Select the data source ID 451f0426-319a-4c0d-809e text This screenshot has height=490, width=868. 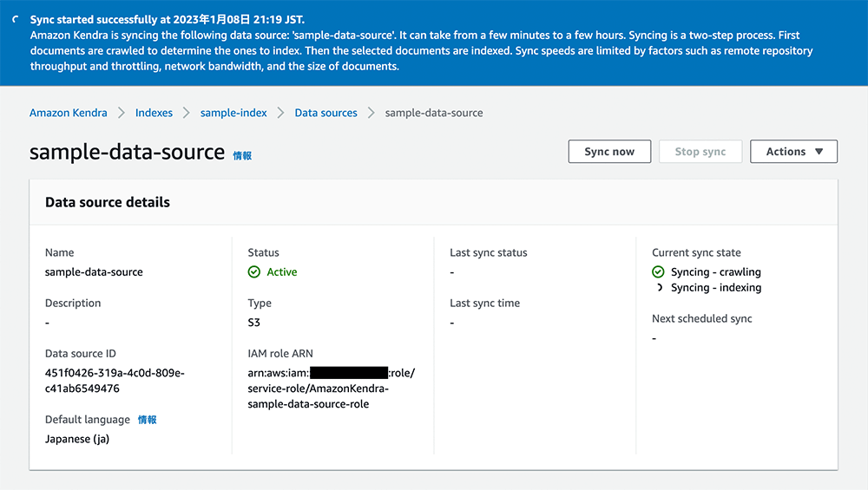pyautogui.click(x=115, y=381)
